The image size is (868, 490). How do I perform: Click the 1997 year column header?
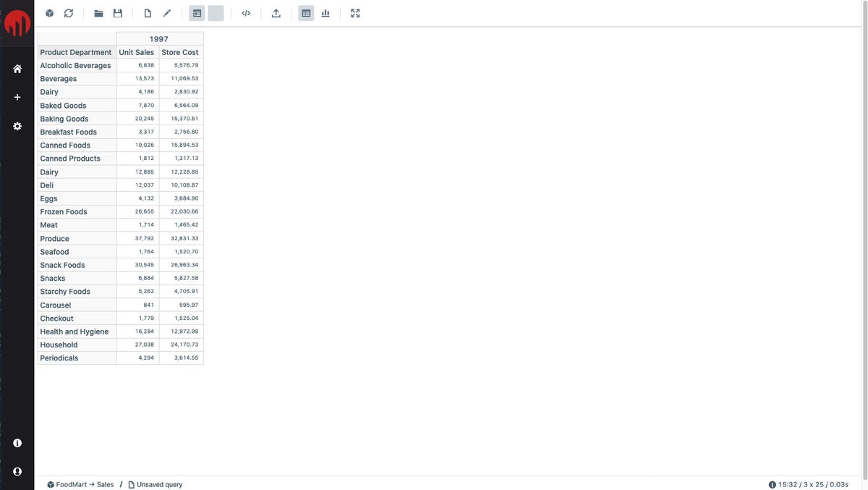click(x=159, y=38)
